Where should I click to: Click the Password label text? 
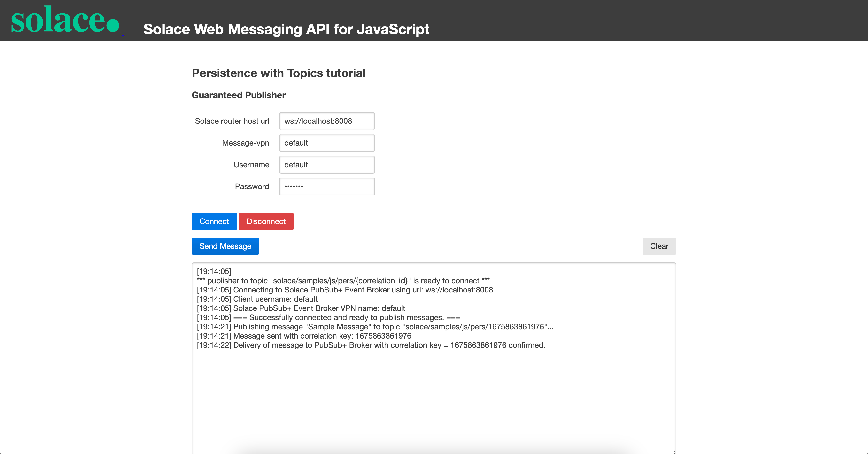click(252, 186)
